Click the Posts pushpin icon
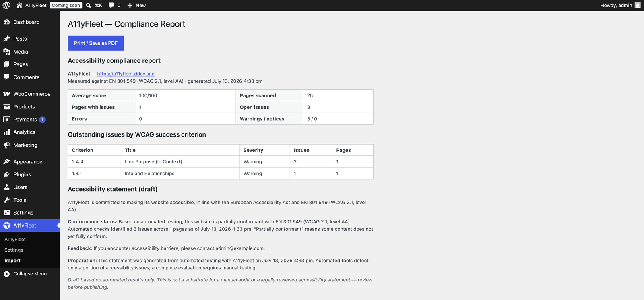This screenshot has width=644, height=300. click(7, 39)
